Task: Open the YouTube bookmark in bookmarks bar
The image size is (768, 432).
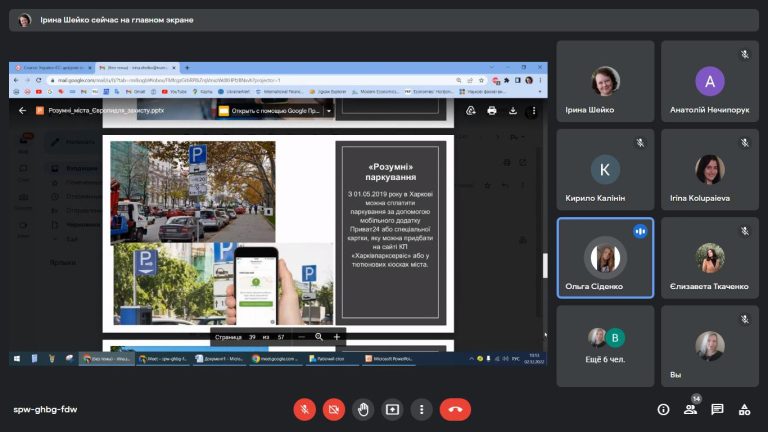Action: coord(174,92)
